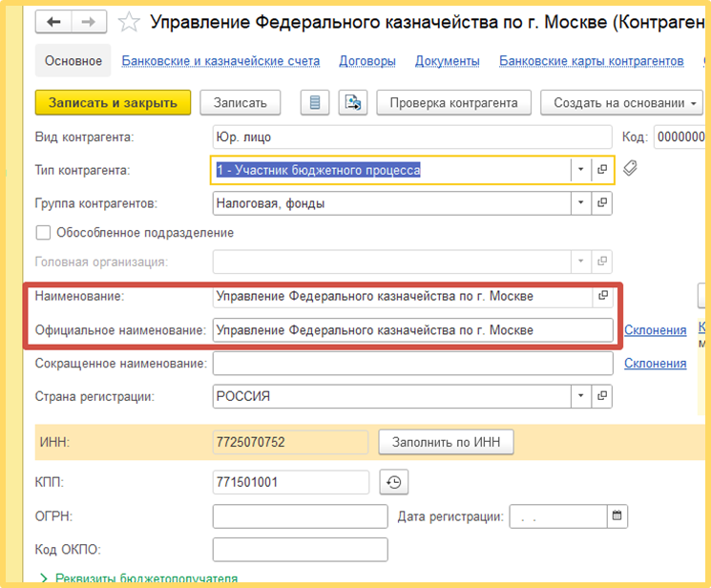711x588 pixels.
Task: Click the Страна регистрации field
Action: click(x=392, y=396)
